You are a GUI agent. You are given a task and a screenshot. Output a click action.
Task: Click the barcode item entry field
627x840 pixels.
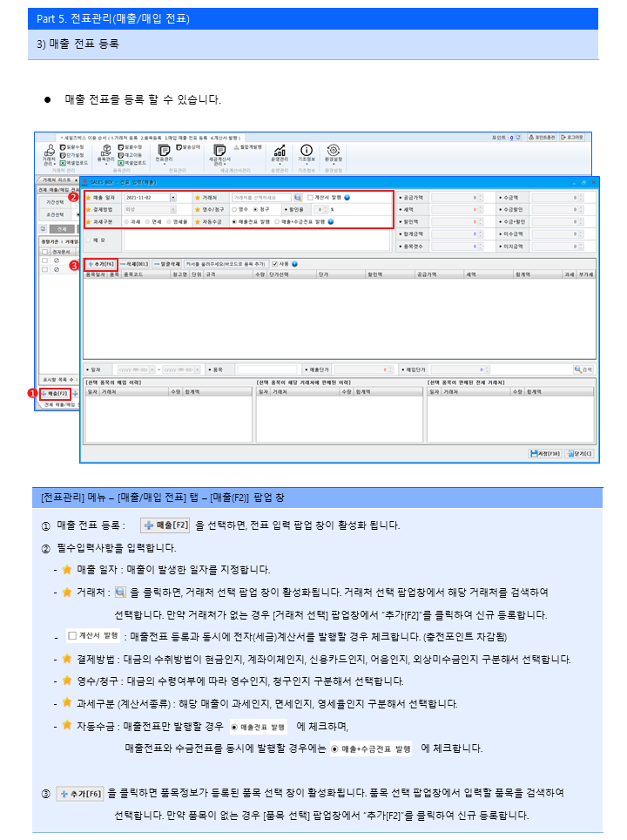[x=226, y=264]
